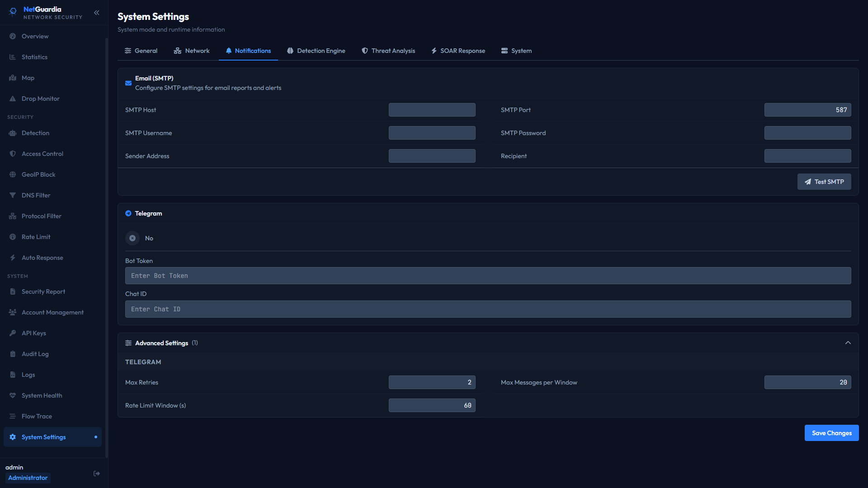
Task: Click the Rate Limit gauge icon
Action: [13, 237]
